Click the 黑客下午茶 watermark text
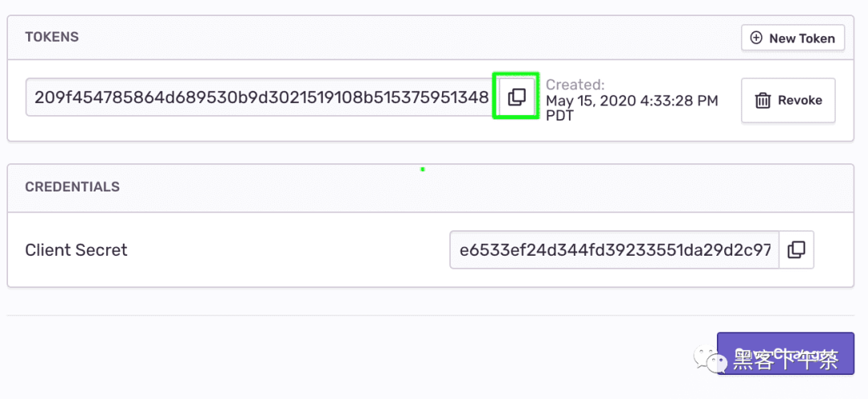This screenshot has width=868, height=399. pos(785,360)
